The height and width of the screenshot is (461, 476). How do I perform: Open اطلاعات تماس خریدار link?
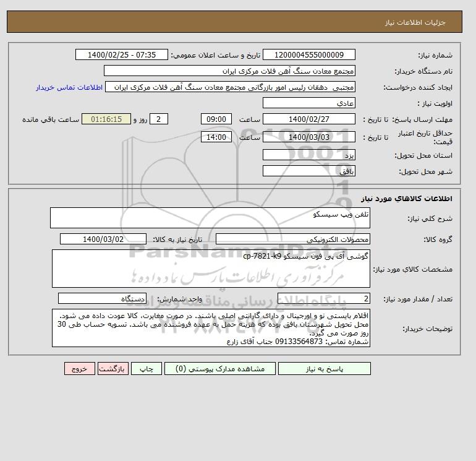[x=69, y=87]
